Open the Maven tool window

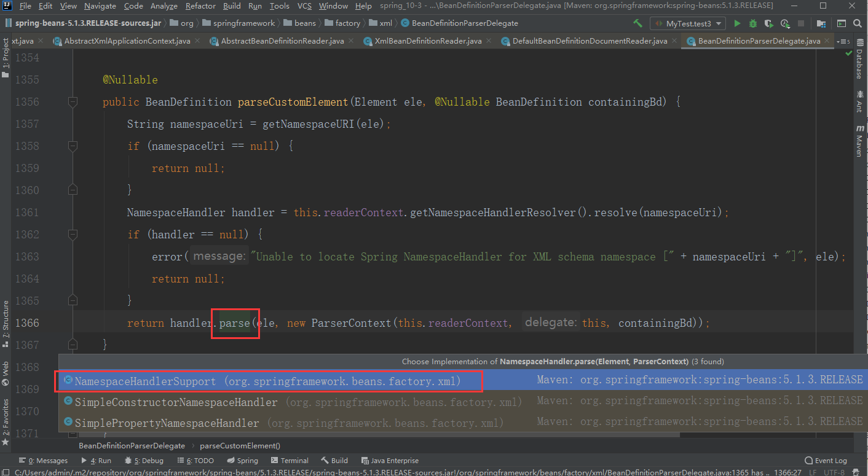pyautogui.click(x=859, y=141)
